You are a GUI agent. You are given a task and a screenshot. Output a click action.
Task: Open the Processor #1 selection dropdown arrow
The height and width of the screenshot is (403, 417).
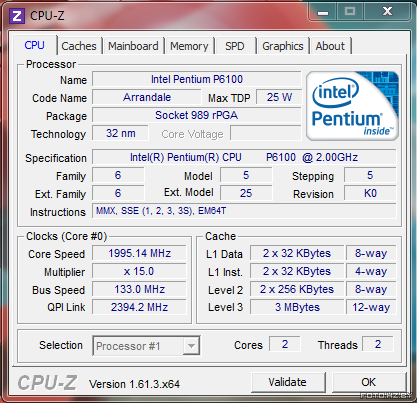(191, 346)
